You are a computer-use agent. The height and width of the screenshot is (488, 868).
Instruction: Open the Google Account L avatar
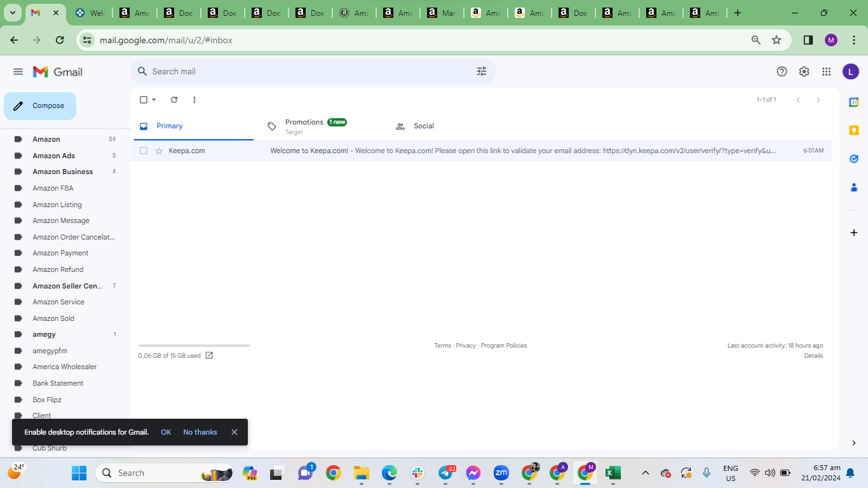(851, 72)
